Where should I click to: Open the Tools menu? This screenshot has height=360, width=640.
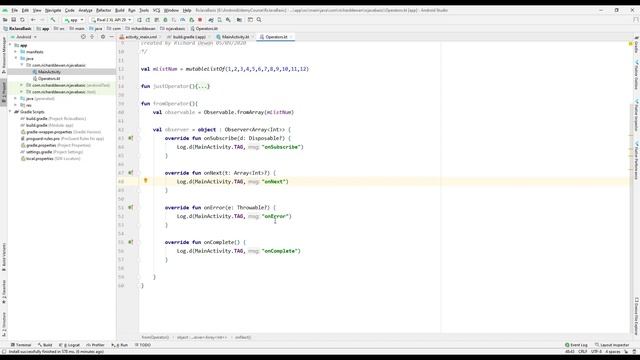coord(144,10)
